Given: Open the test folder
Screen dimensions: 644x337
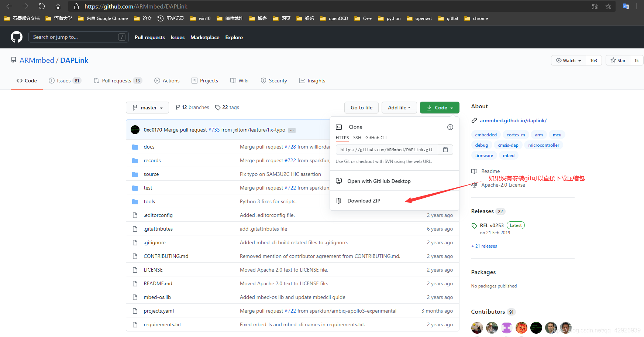Looking at the screenshot, I should click(x=148, y=188).
